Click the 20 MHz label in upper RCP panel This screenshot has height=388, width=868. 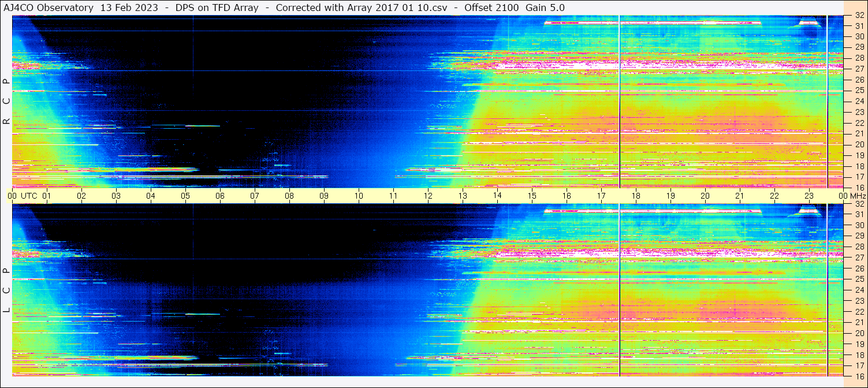(859, 144)
